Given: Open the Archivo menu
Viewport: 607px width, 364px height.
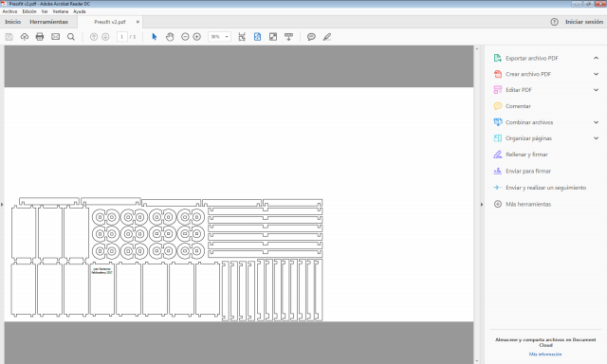Looking at the screenshot, I should (9, 11).
